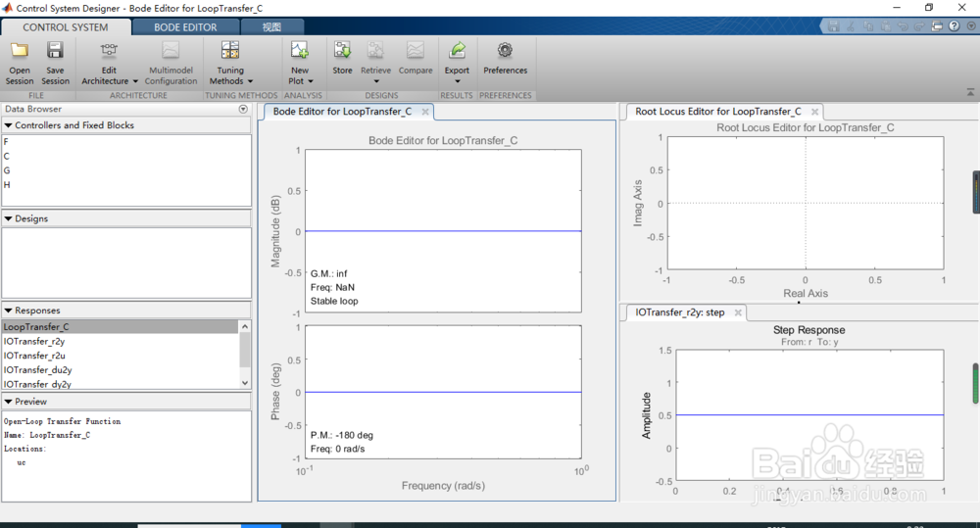Click the Open Session folder icon
Screen dimensions: 980x528
pos(20,51)
